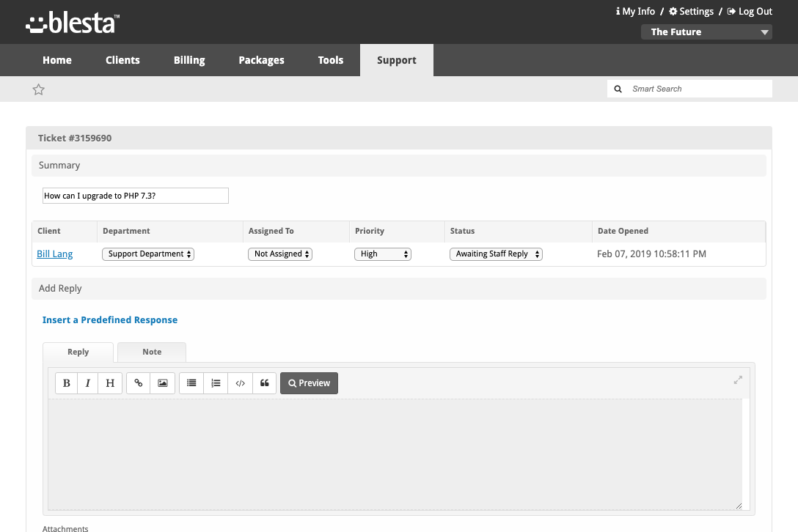Expand the editor to fullscreen
Screen dimensions: 798x532
tap(738, 380)
